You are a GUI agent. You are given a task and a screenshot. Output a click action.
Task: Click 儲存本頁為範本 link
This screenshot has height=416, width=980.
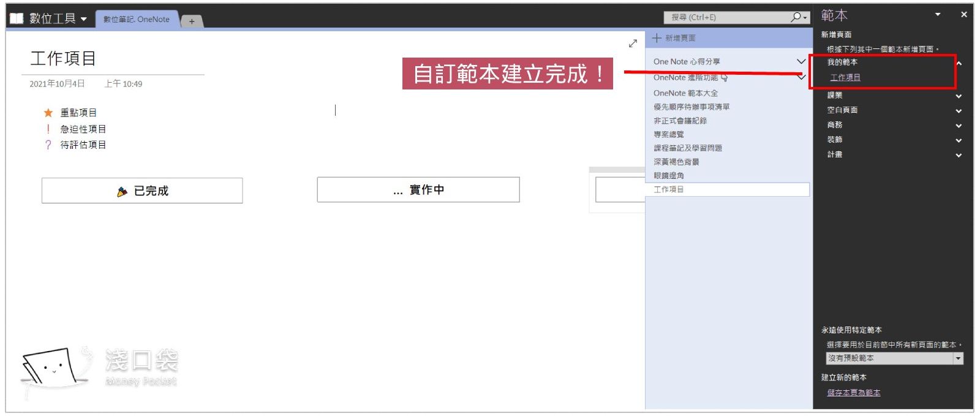[x=854, y=393]
